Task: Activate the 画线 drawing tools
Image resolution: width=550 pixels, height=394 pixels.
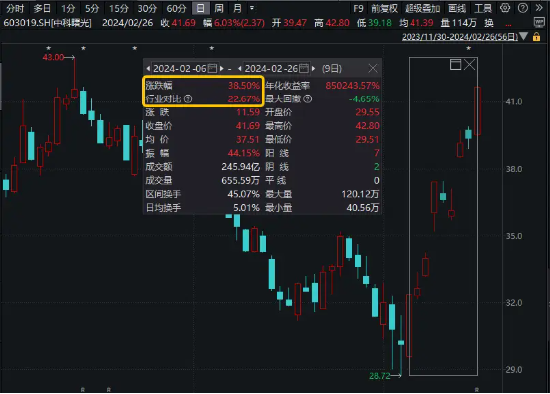Action: pos(457,8)
